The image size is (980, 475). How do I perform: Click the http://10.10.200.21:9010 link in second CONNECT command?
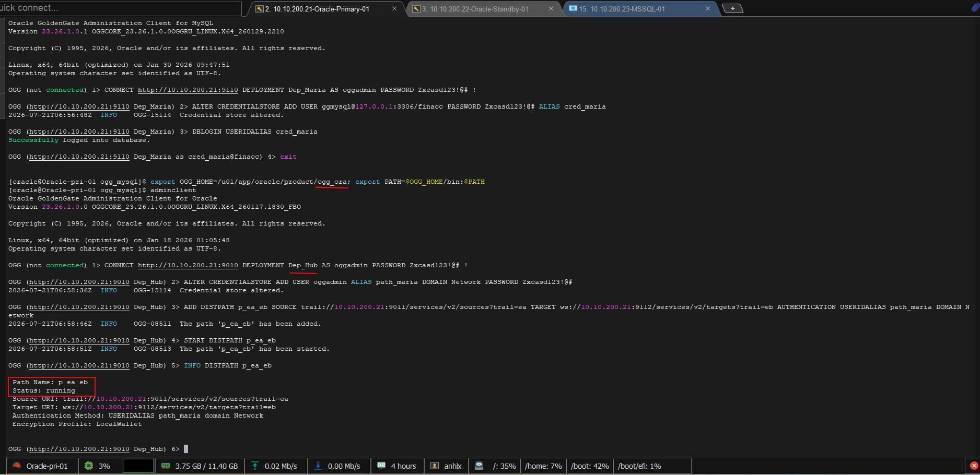[x=188, y=265]
